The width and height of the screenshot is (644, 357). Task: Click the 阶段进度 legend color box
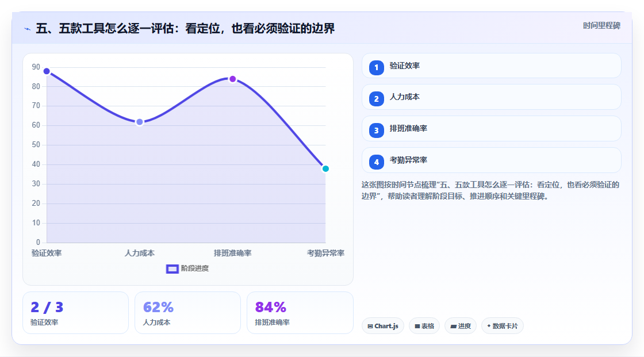coord(172,269)
